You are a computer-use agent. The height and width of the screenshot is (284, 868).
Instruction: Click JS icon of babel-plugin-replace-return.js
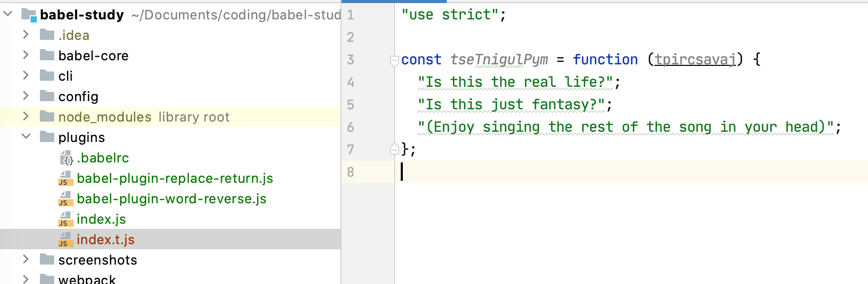[x=66, y=178]
